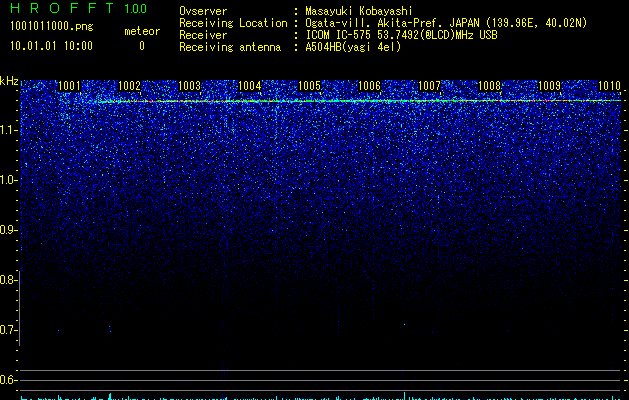This screenshot has width=629, height=400.
Task: Click the 0.6 kHz axis label
Action: tap(7, 380)
